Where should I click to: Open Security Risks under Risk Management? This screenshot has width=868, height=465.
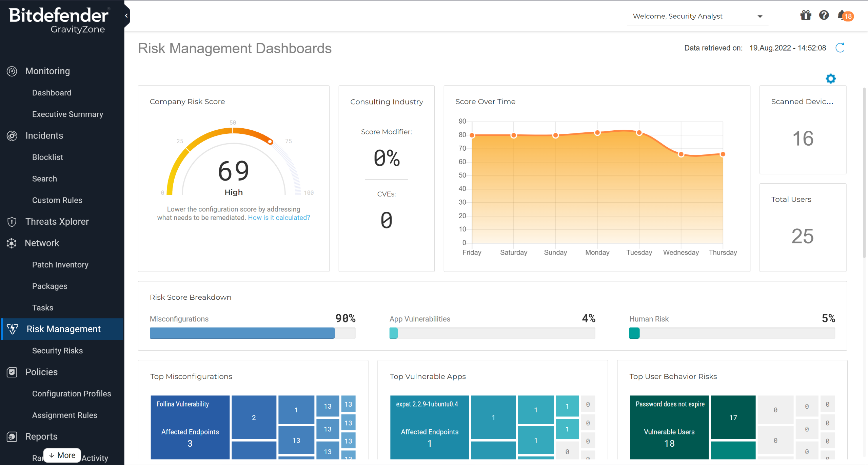click(57, 351)
